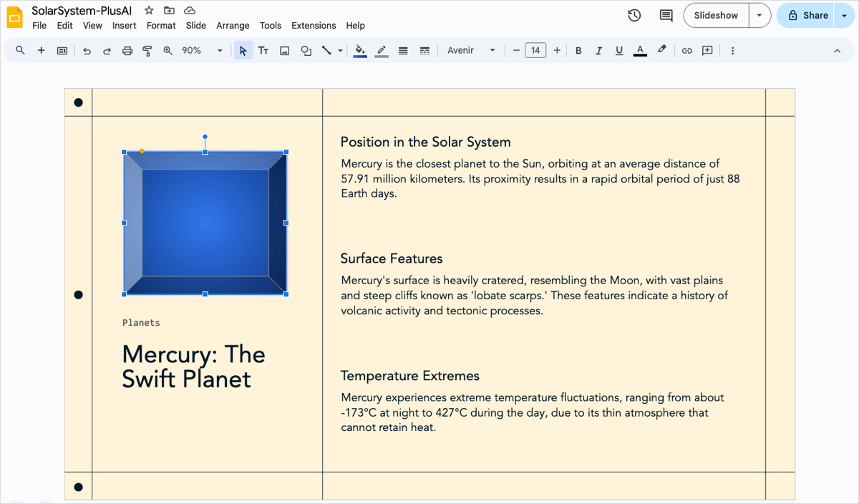Decrease font size with minus
The height and width of the screenshot is (504, 859).
(x=516, y=51)
